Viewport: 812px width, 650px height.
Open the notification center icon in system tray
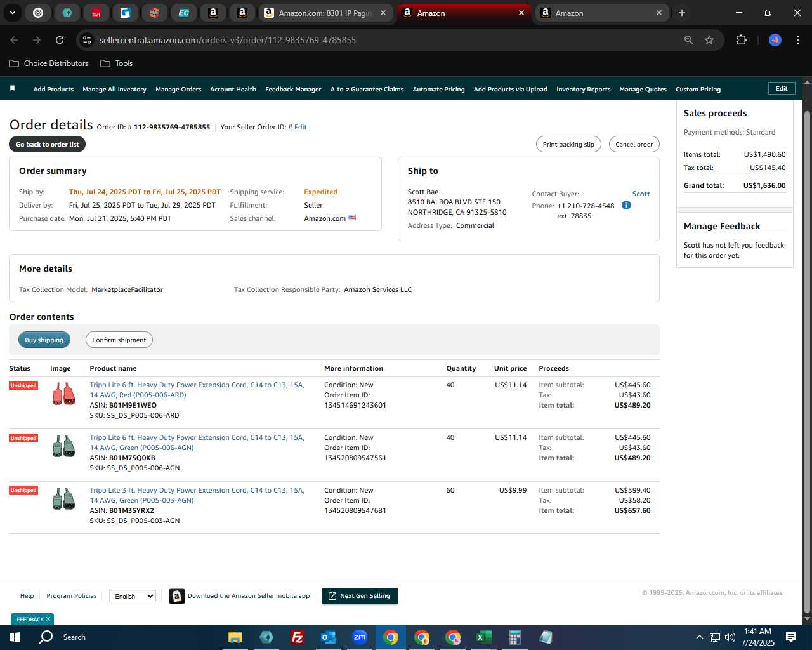tap(791, 637)
